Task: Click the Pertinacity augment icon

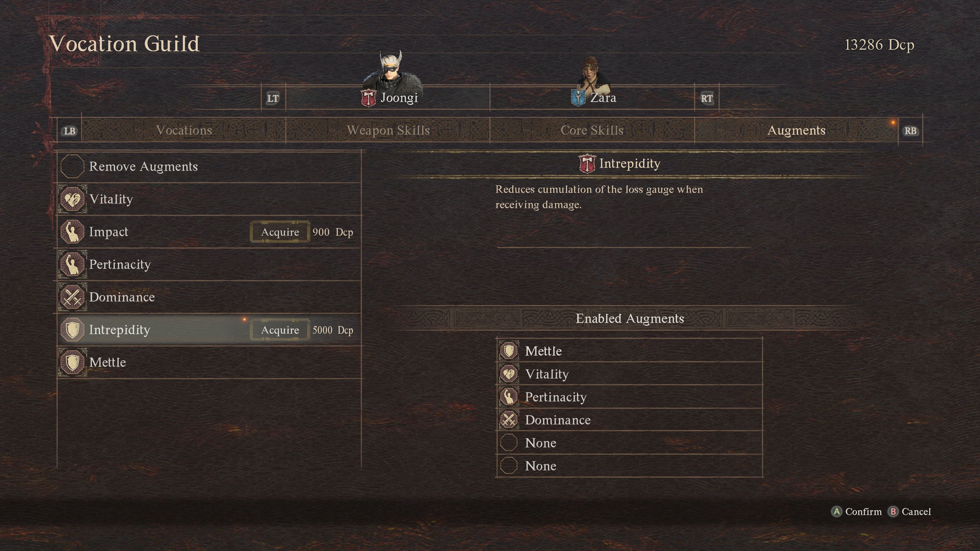Action: [x=73, y=264]
